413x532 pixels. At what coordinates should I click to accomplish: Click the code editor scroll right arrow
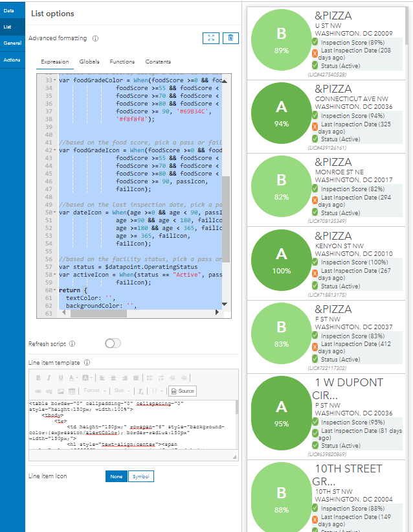coord(217,312)
